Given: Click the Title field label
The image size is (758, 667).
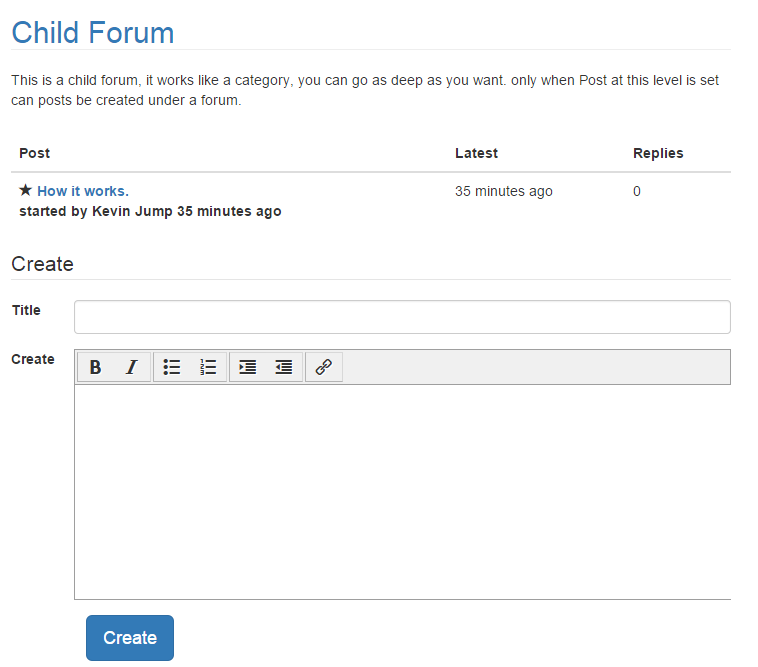Looking at the screenshot, I should 26,310.
